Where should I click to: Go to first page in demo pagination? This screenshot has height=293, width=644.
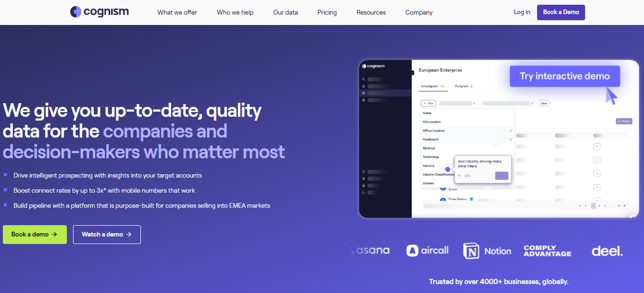point(579,206)
